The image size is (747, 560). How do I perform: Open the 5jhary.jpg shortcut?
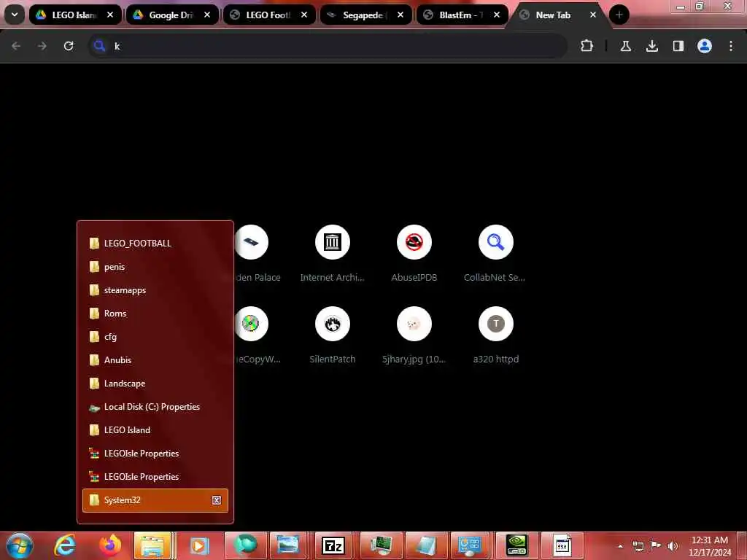coord(414,336)
